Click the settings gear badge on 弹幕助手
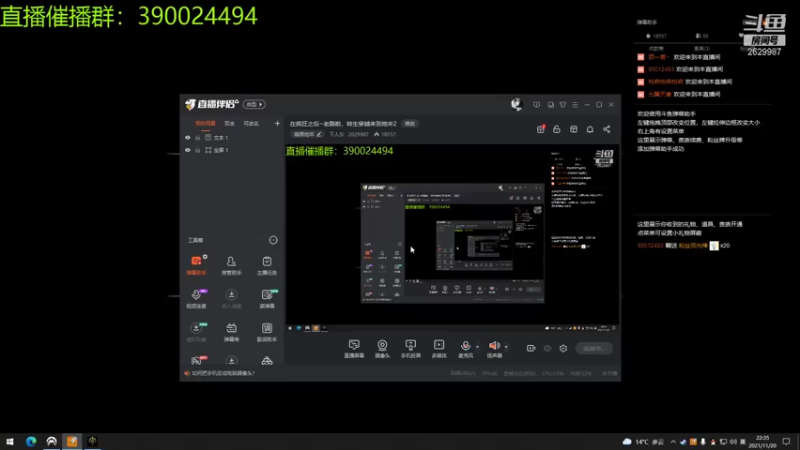This screenshot has width=800, height=450. [205, 257]
